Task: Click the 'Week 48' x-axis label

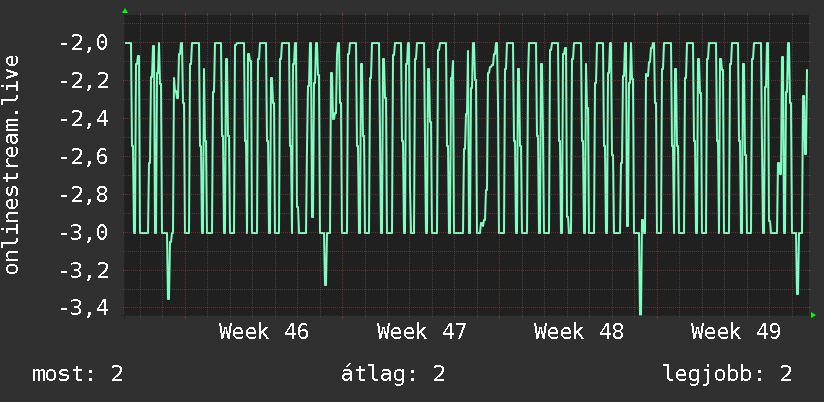Action: coord(579,332)
